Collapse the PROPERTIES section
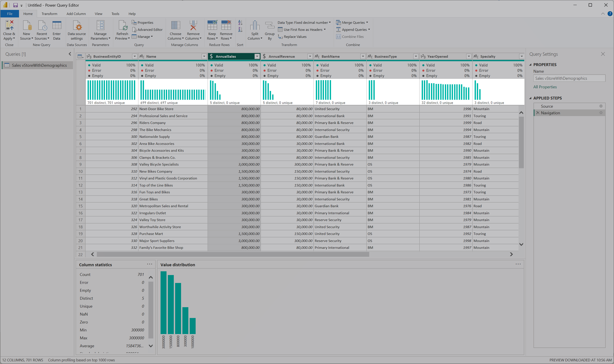614x364 pixels. pos(530,65)
